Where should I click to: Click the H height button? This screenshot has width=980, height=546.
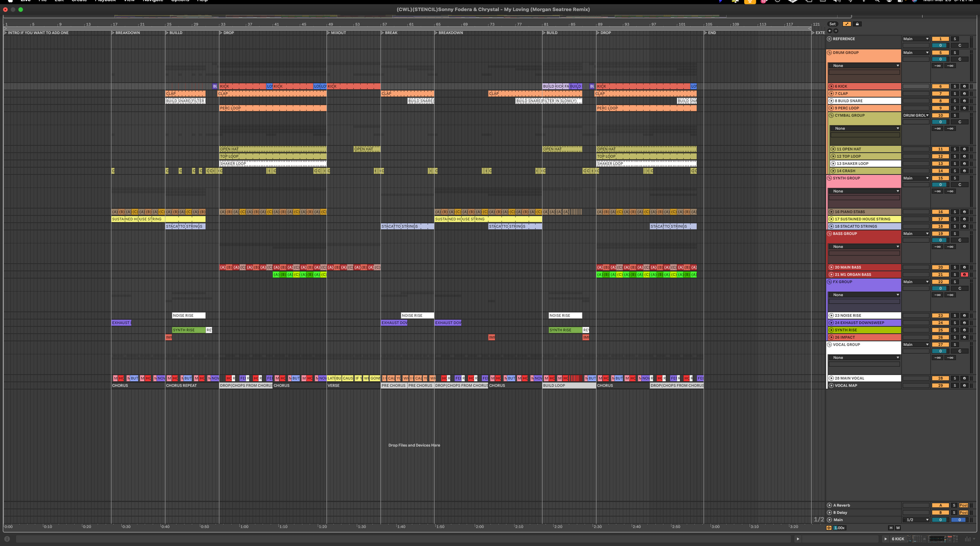891,528
